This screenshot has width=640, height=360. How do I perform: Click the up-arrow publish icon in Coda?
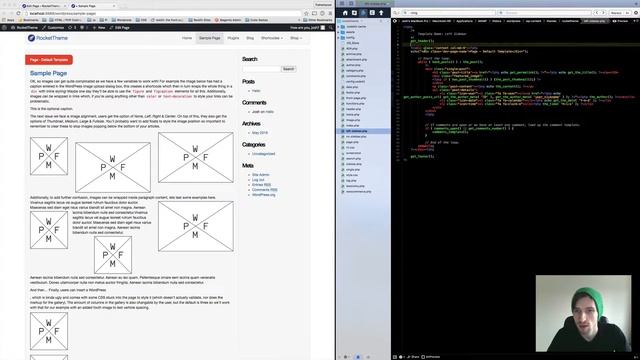pos(381,13)
